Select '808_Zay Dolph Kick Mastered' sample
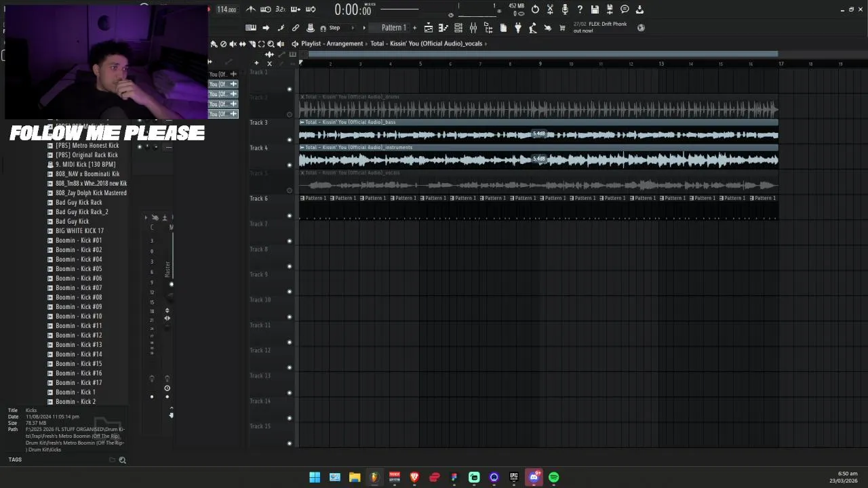This screenshot has width=868, height=488. coord(91,193)
